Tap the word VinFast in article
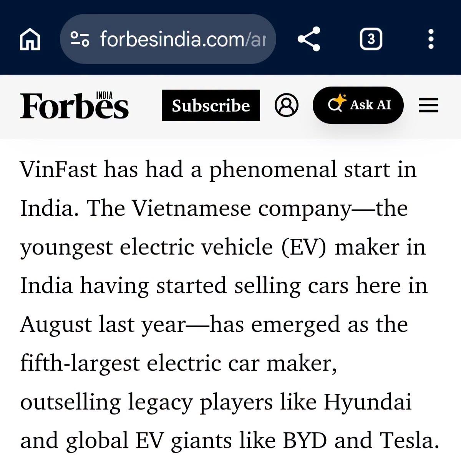This screenshot has width=461, height=476. 58,169
